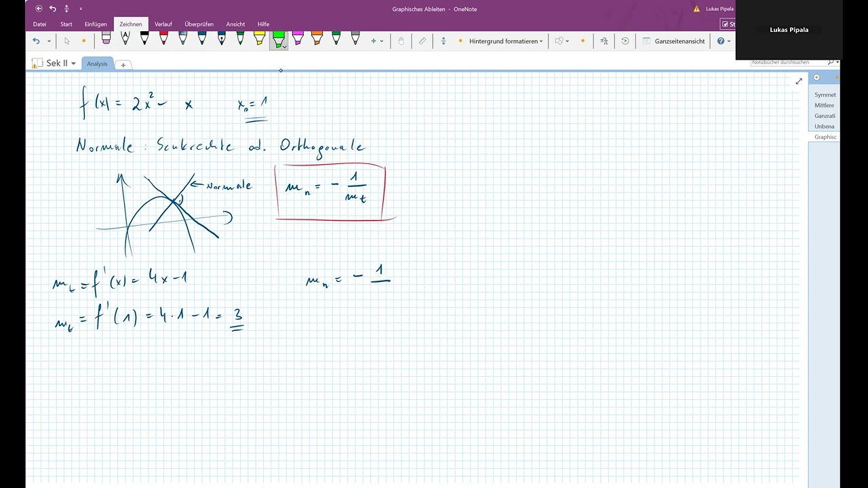The height and width of the screenshot is (488, 868).
Task: Click the notebook icon beside Sek II
Action: click(37, 63)
